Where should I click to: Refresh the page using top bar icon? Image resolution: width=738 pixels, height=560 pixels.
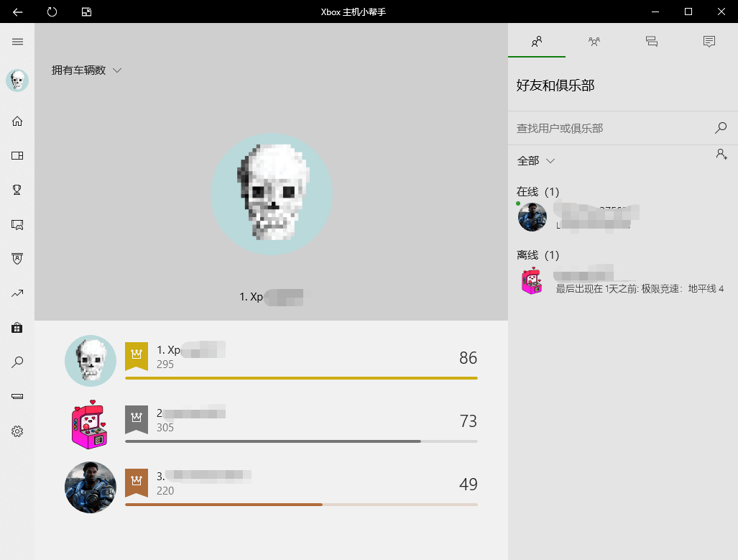click(52, 12)
